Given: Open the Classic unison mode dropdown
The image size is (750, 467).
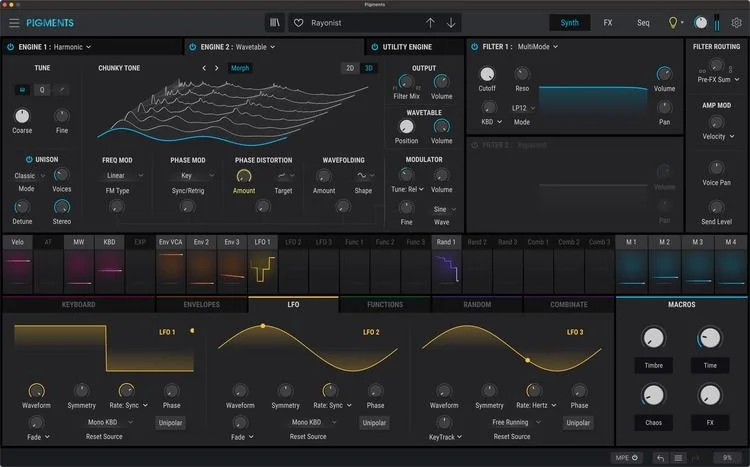Looking at the screenshot, I should pos(29,176).
